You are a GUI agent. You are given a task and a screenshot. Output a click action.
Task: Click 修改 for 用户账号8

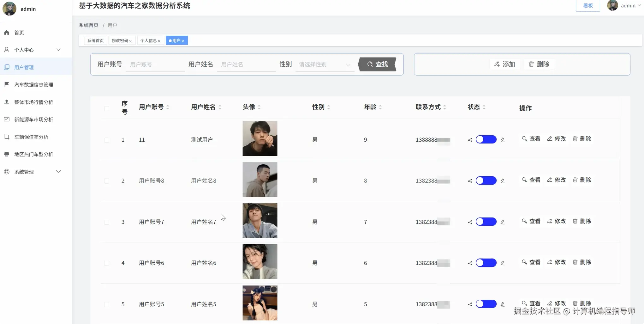point(557,180)
